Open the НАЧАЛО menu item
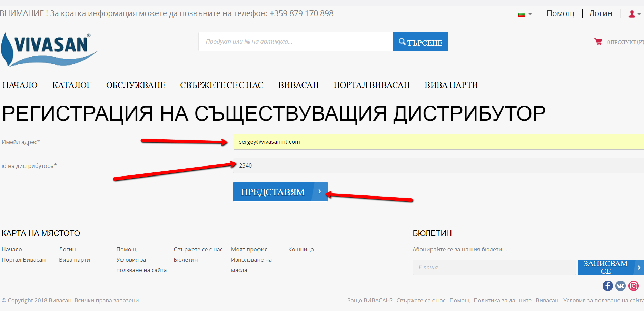 tap(20, 85)
